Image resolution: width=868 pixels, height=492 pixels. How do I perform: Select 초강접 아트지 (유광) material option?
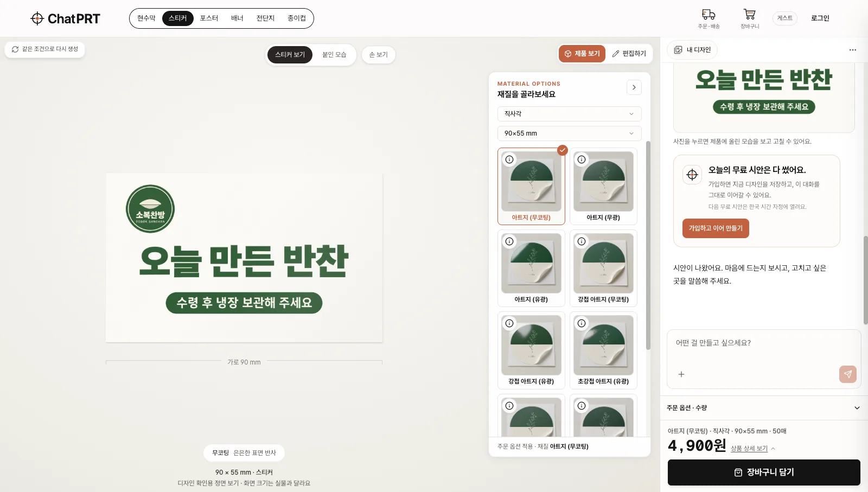pyautogui.click(x=603, y=350)
